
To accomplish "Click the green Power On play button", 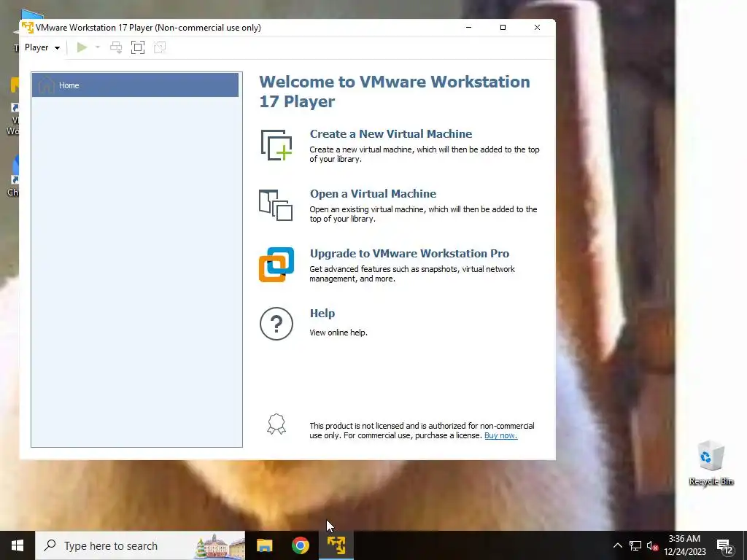I will pos(82,47).
